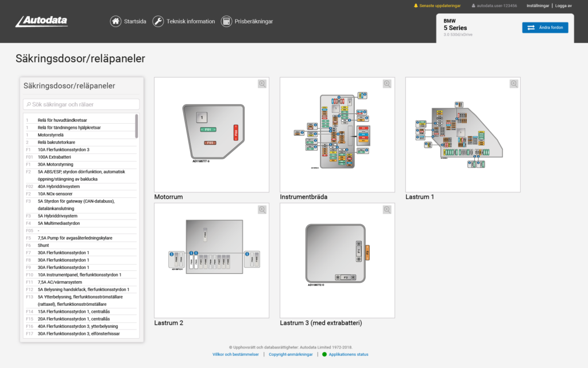Open Teknisk information wrench icon
This screenshot has width=588, height=368.
click(x=158, y=21)
